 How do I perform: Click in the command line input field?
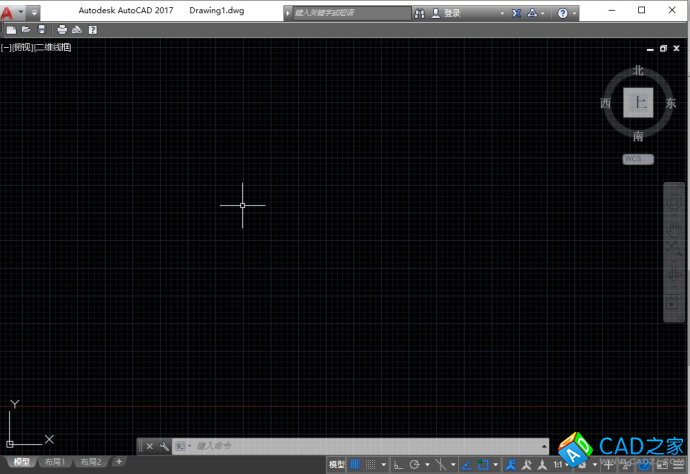click(x=360, y=446)
